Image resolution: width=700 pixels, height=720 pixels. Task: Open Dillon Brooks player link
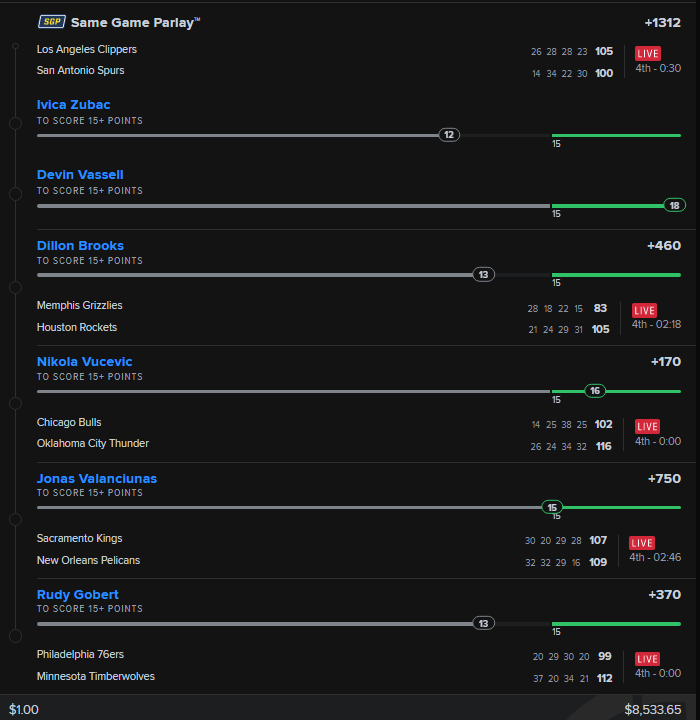[80, 246]
